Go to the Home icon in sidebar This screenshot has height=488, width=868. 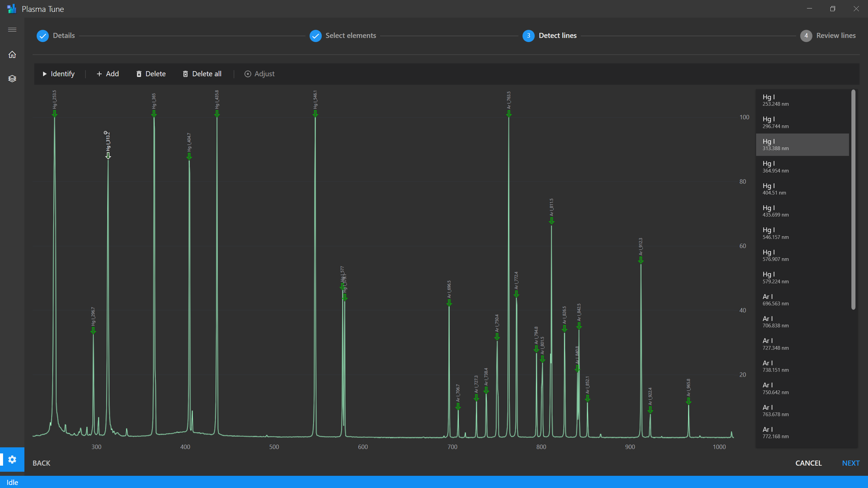click(x=12, y=55)
